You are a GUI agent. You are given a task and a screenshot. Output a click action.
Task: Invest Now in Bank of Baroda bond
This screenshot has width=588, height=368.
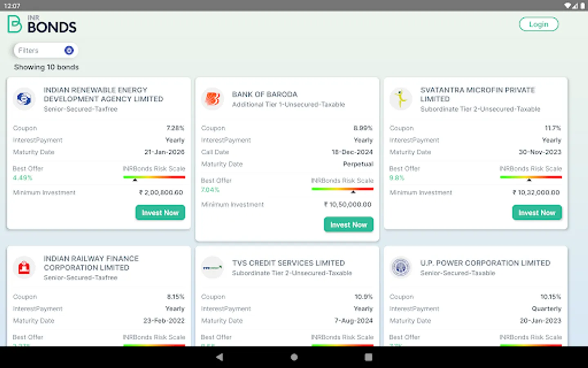point(348,224)
